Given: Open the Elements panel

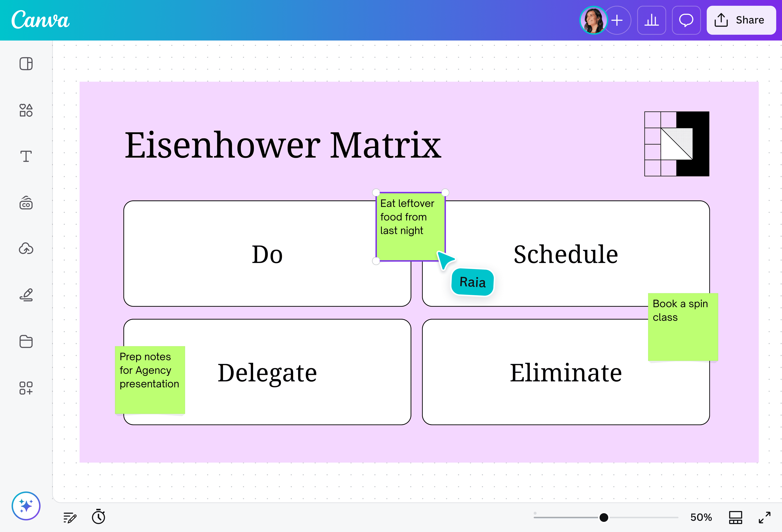Looking at the screenshot, I should tap(26, 110).
